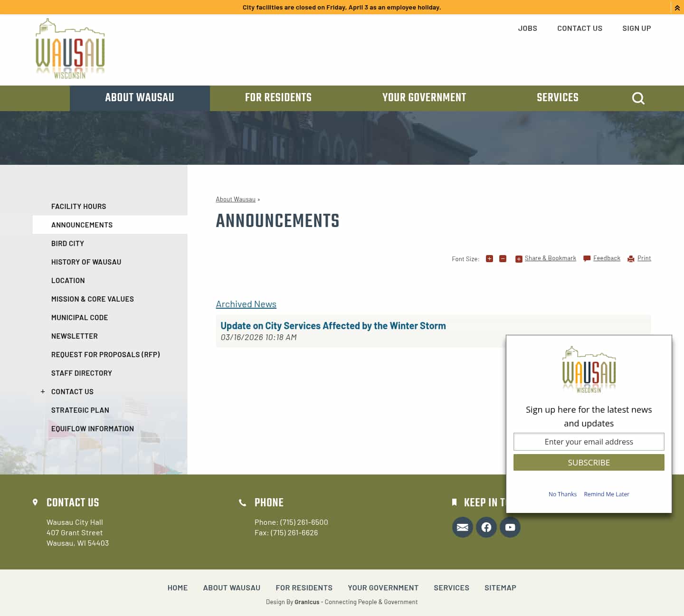Dismiss the signup popup with No Thanks
This screenshot has width=684, height=616.
(562, 494)
